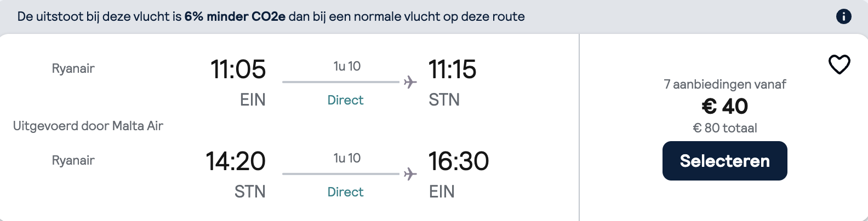The height and width of the screenshot is (221, 868).
Task: Click the CO2e emissions banner text
Action: [271, 16]
